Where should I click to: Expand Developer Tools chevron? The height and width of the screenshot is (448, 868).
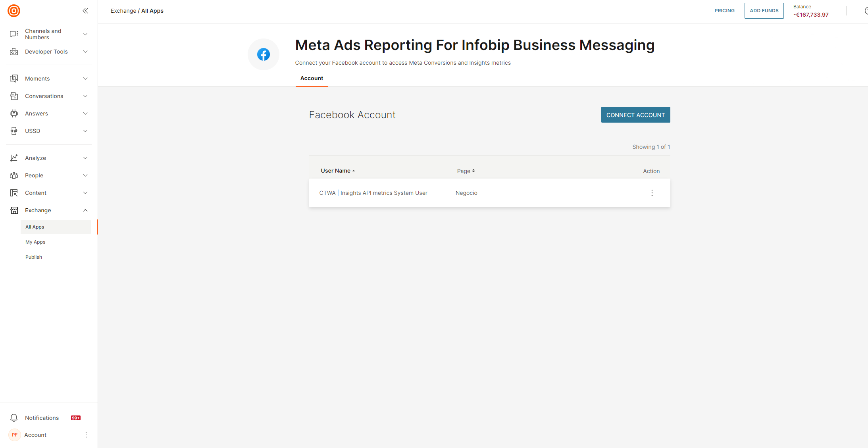click(85, 52)
